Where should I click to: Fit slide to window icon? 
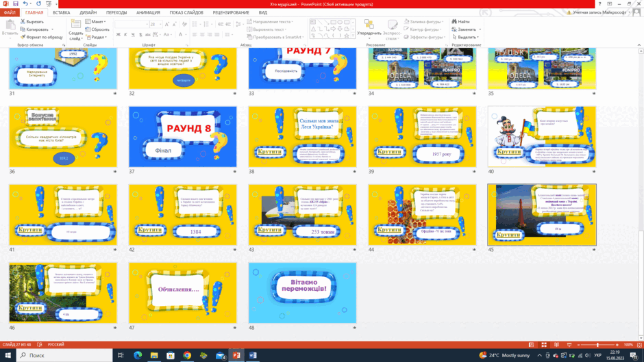639,345
